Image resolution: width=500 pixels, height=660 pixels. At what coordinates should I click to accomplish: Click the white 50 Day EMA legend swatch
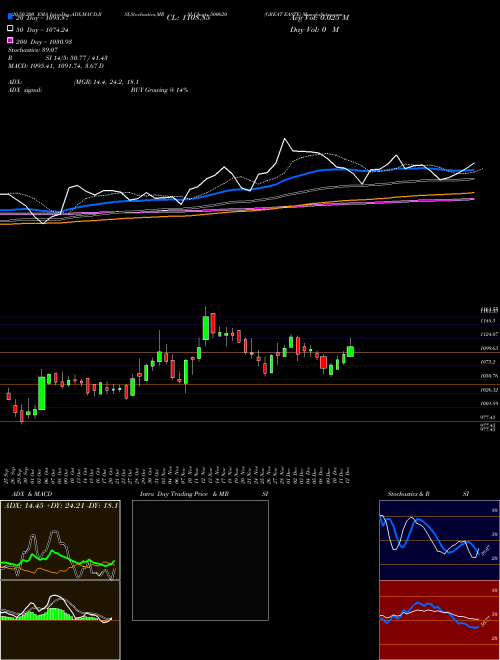coord(11,29)
